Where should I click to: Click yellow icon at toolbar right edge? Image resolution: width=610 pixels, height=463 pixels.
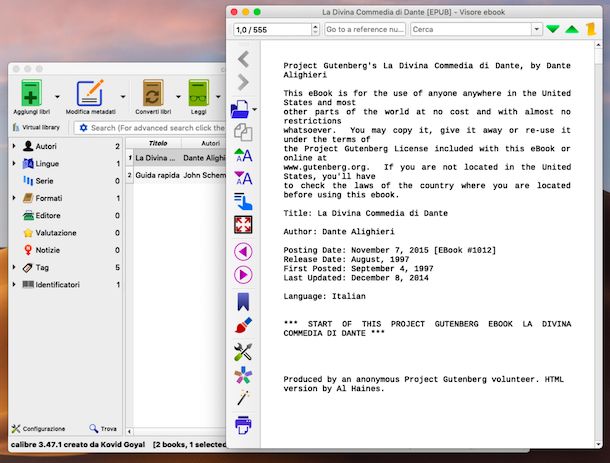point(591,29)
